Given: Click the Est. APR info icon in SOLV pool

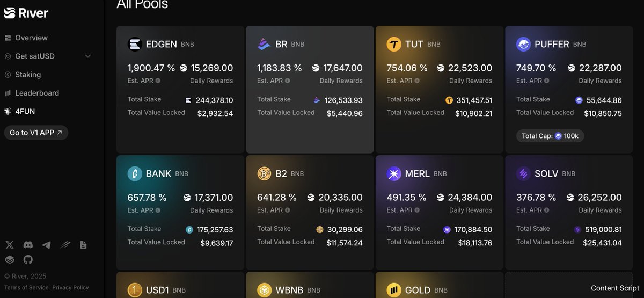Looking at the screenshot, I should 546,210.
